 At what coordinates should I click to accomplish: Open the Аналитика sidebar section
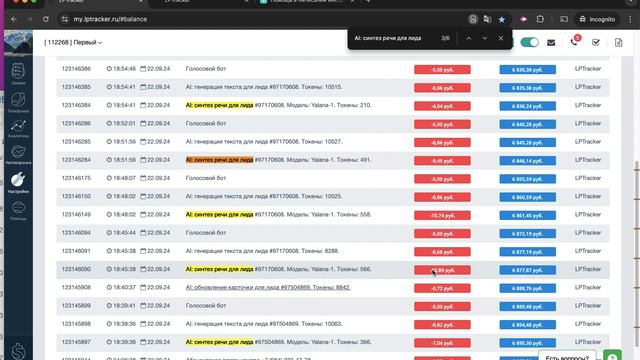pyautogui.click(x=18, y=129)
